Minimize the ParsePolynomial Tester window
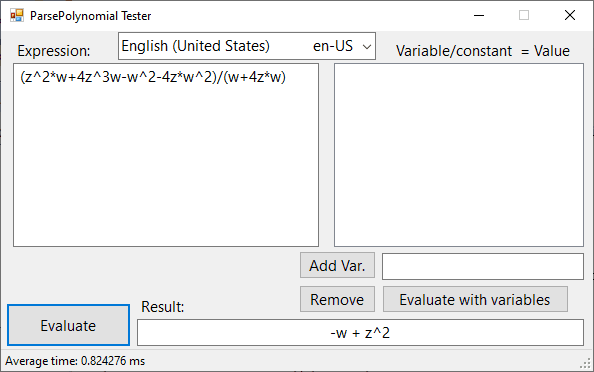Screen dimensions: 594x372 (x=479, y=16)
